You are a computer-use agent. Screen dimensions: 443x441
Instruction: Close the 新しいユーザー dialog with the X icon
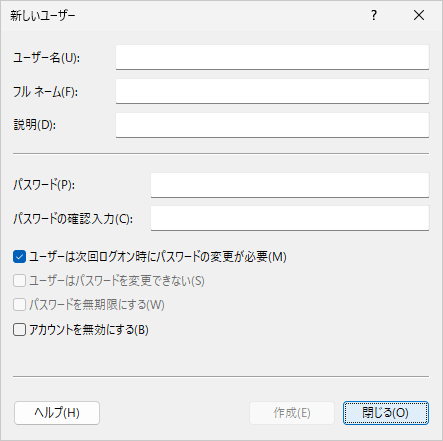[419, 15]
